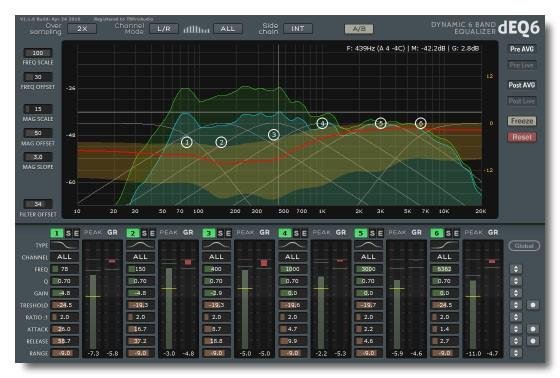This screenshot has height=378, width=560.
Task: Toggle green band 2 enable button
Action: [x=133, y=233]
